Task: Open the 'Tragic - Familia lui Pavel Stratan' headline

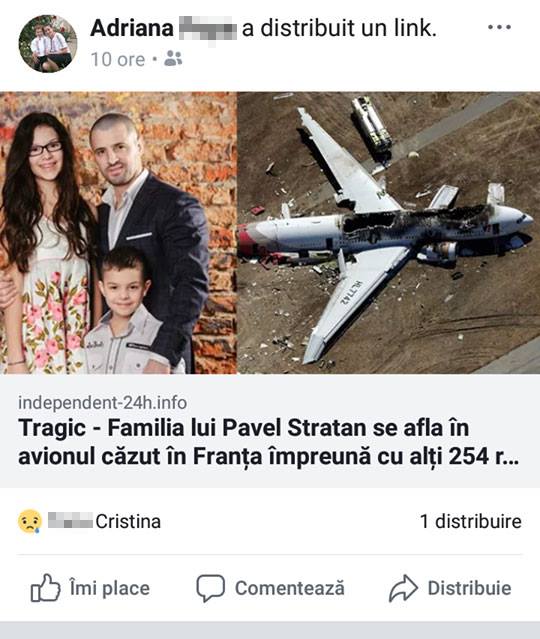Action: [269, 442]
